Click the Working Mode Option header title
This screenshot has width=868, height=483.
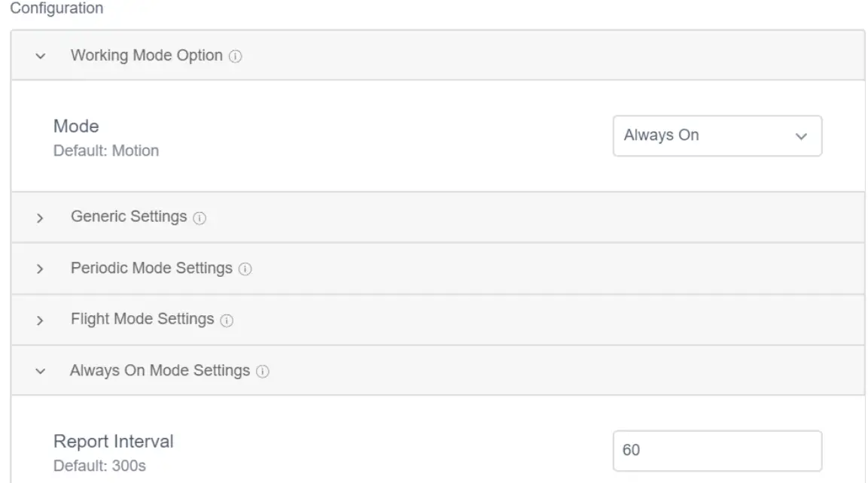(146, 56)
